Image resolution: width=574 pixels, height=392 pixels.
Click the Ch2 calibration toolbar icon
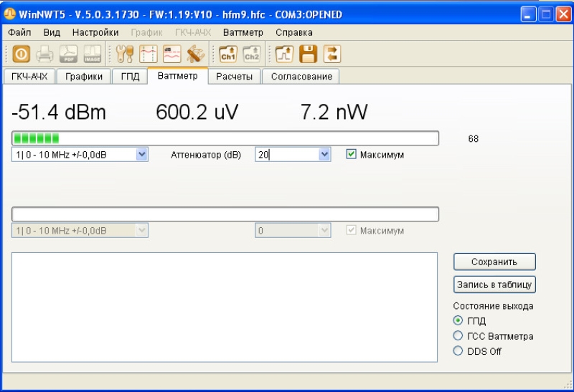pos(252,54)
